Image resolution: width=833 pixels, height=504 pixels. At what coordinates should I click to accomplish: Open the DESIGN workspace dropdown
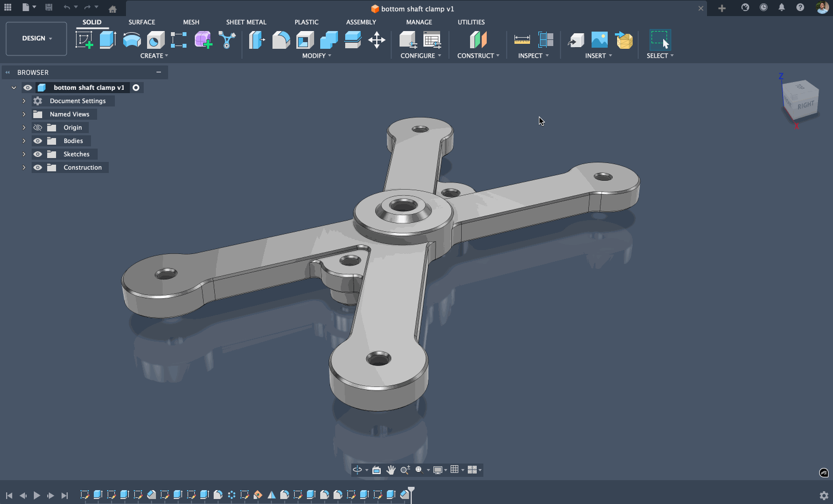[x=37, y=38]
